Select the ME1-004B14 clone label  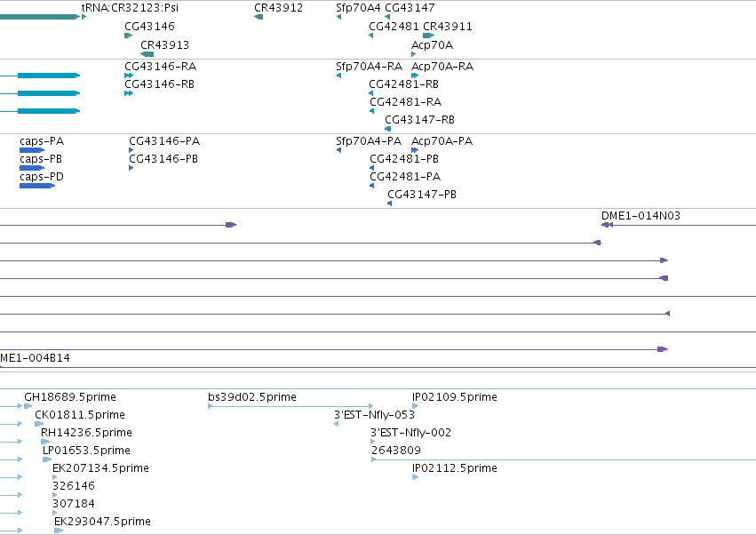[35, 358]
